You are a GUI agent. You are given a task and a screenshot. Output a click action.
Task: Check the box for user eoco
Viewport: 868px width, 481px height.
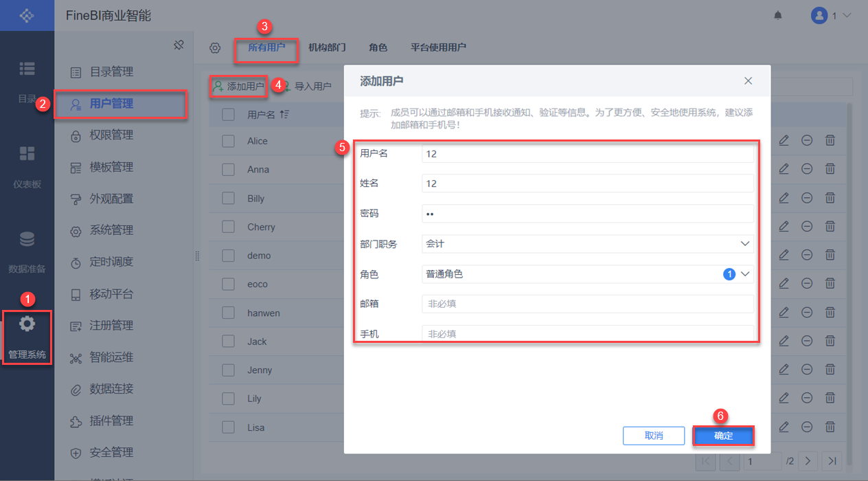(229, 284)
